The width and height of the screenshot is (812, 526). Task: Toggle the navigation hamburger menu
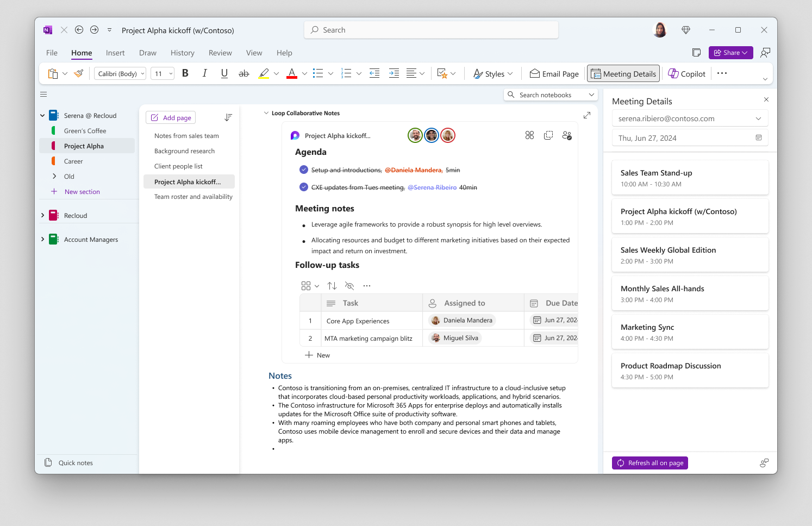pos(43,95)
